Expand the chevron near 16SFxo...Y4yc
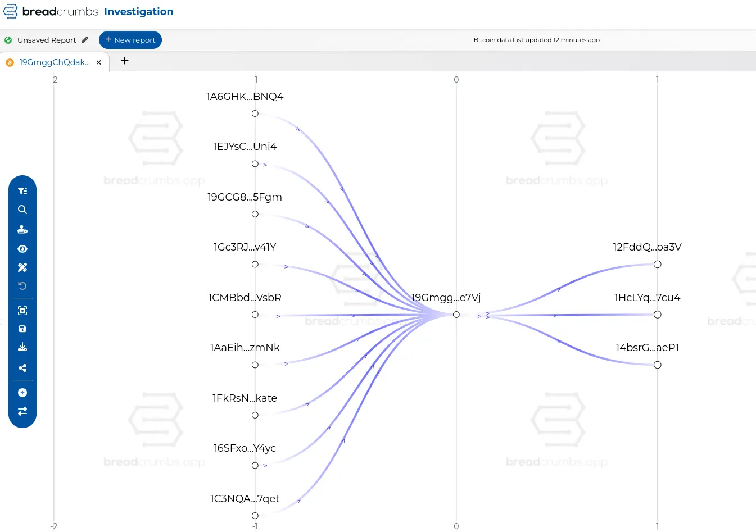This screenshot has width=756, height=532. click(264, 465)
